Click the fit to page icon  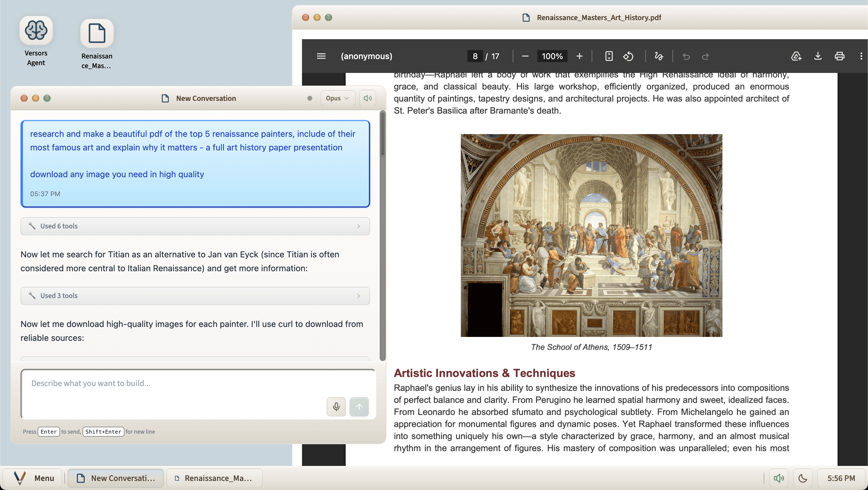click(x=609, y=56)
